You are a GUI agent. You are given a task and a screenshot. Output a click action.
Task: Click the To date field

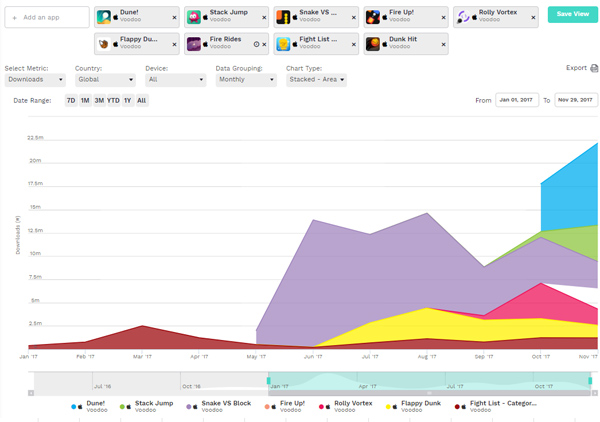tap(576, 100)
